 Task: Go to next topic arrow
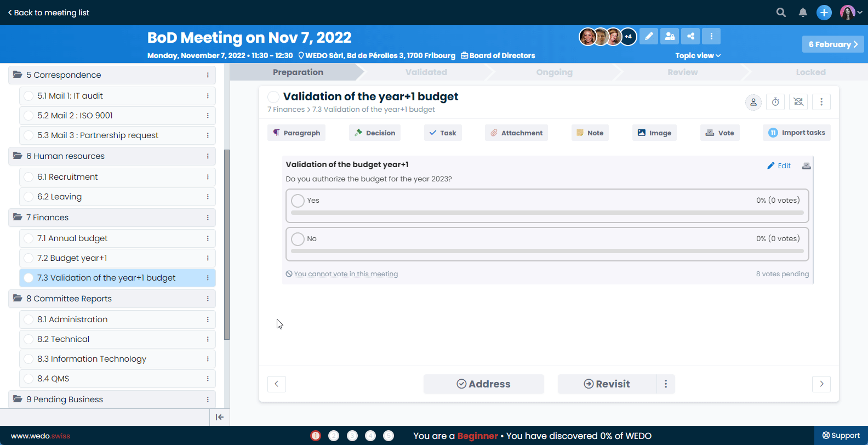tap(821, 384)
